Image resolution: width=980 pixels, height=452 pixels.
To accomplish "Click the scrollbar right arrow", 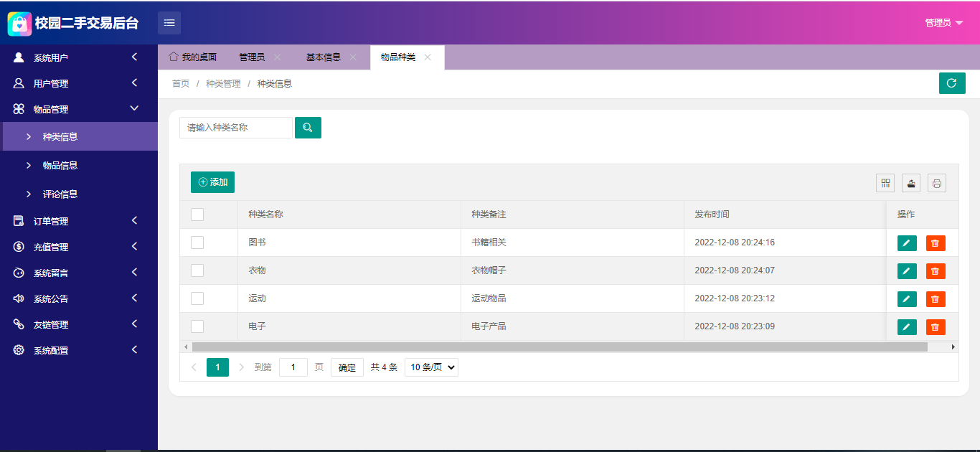I will point(953,347).
